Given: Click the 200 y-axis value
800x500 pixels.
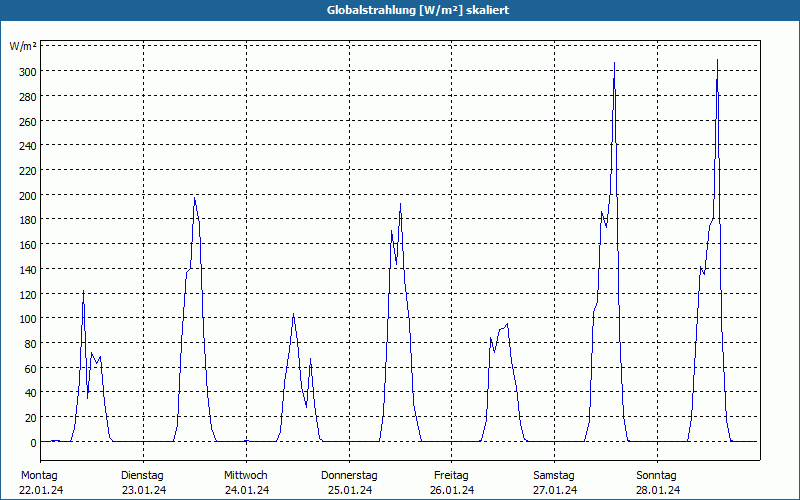Looking at the screenshot, I should pyautogui.click(x=27, y=195).
